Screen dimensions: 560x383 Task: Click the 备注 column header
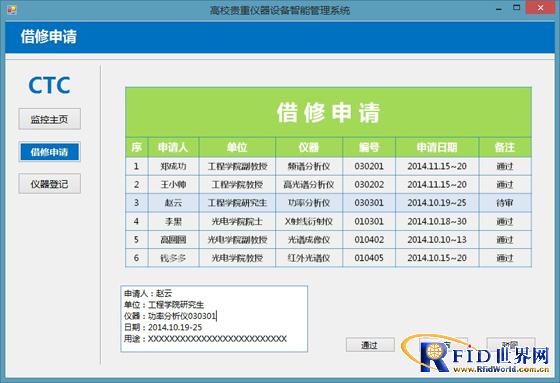pos(505,147)
